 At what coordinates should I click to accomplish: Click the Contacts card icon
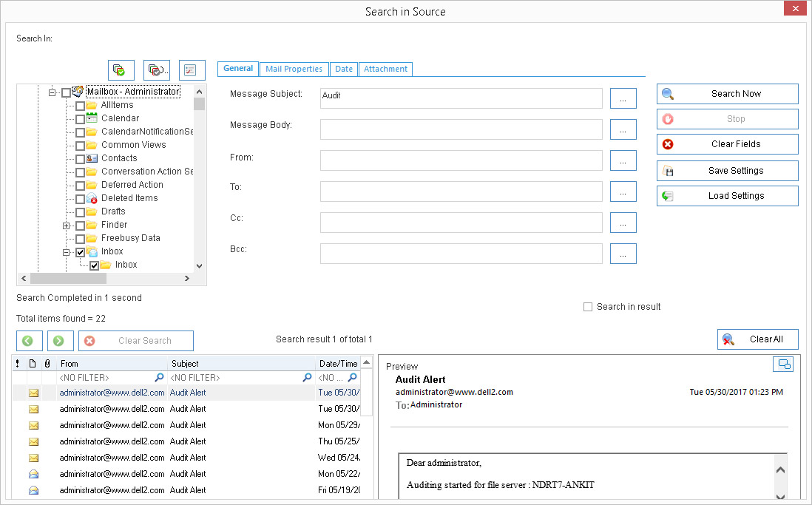[92, 158]
